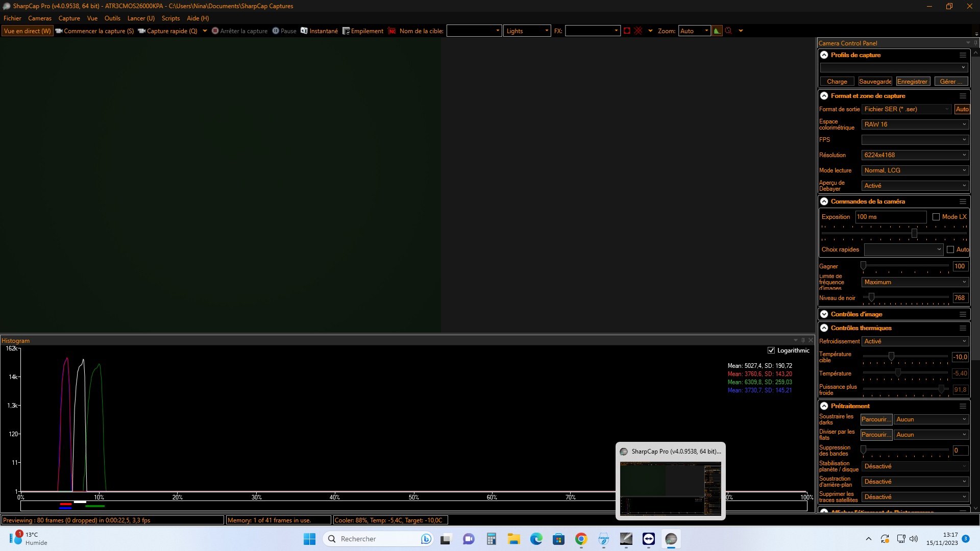Click the Exposition 100 ms field
The image size is (980, 551).
891,217
